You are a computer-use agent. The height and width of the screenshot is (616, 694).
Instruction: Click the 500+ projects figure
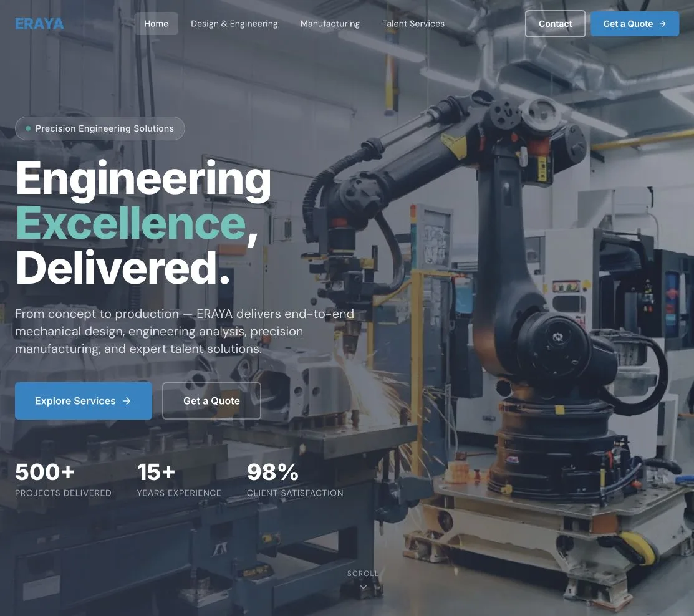click(x=45, y=472)
